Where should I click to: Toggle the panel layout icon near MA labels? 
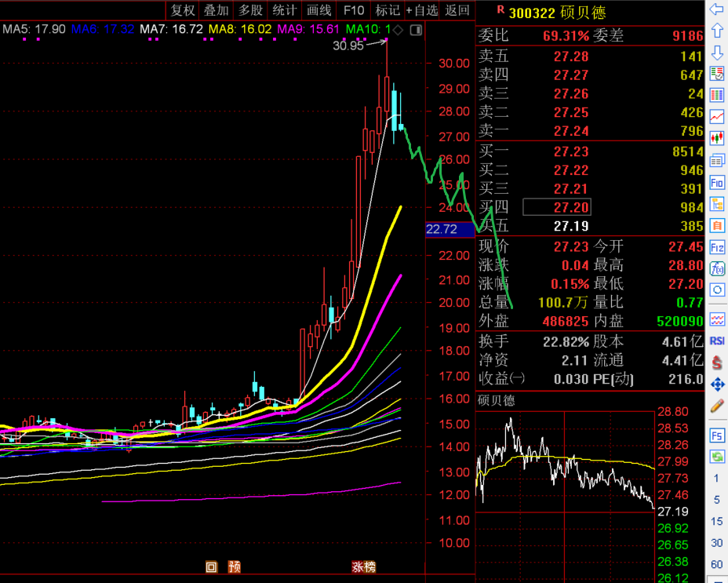416,30
